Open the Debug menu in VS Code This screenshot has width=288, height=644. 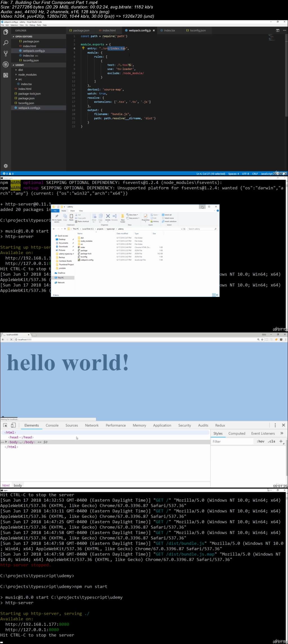32,25
